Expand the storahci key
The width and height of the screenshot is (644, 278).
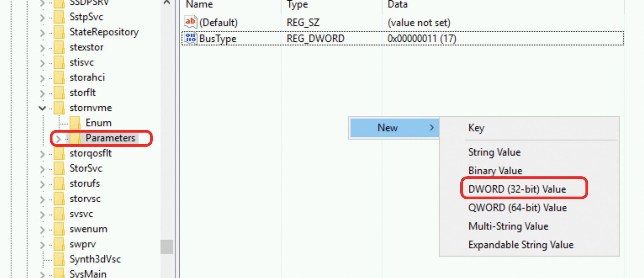(x=42, y=78)
